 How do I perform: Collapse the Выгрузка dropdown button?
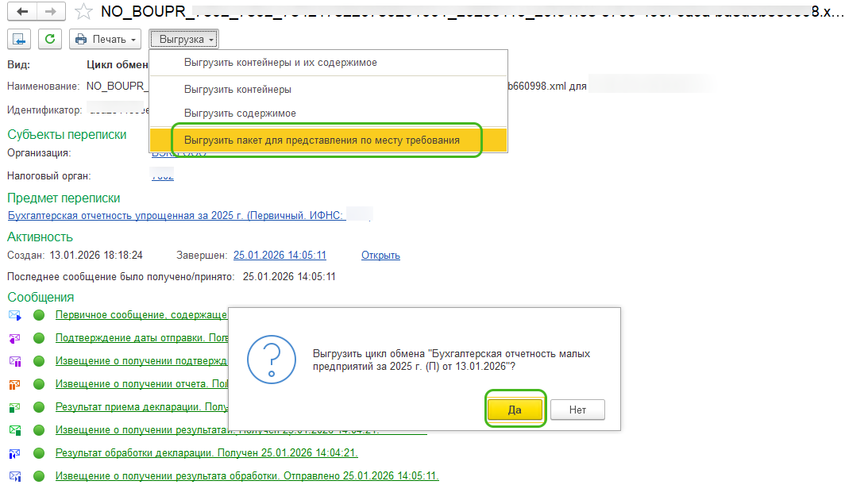183,40
